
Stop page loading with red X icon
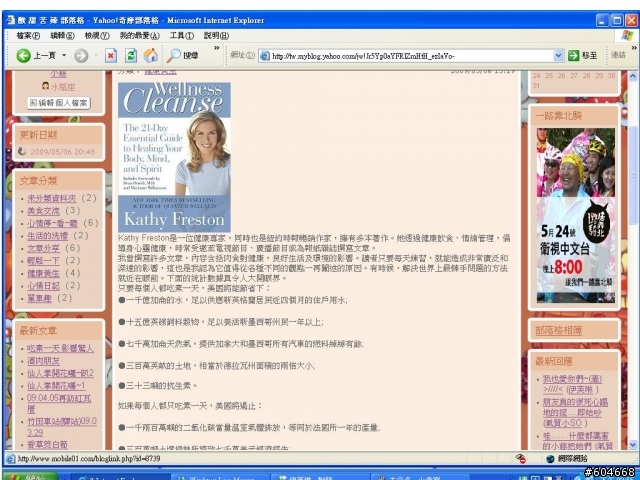click(x=111, y=56)
